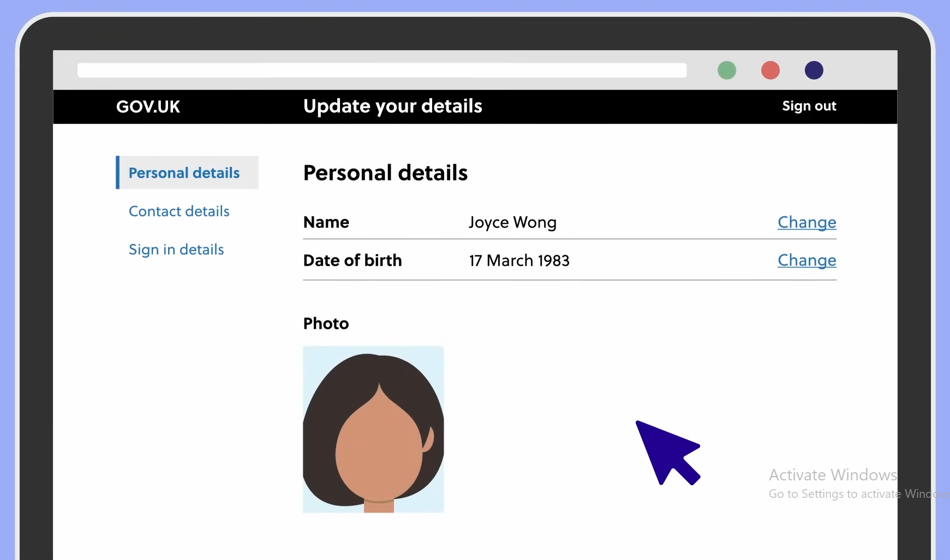Select the date value 17 March 1983
Screen dimensions: 950x560
(519, 261)
